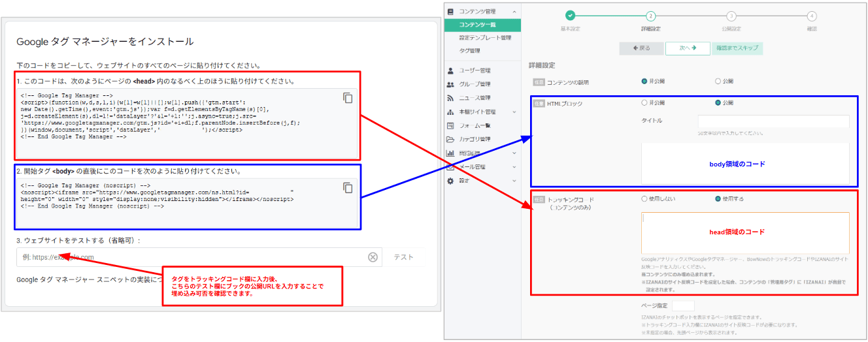This screenshot has height=342, width=868.
Task: Click the 設定 gear icon
Action: tap(450, 181)
